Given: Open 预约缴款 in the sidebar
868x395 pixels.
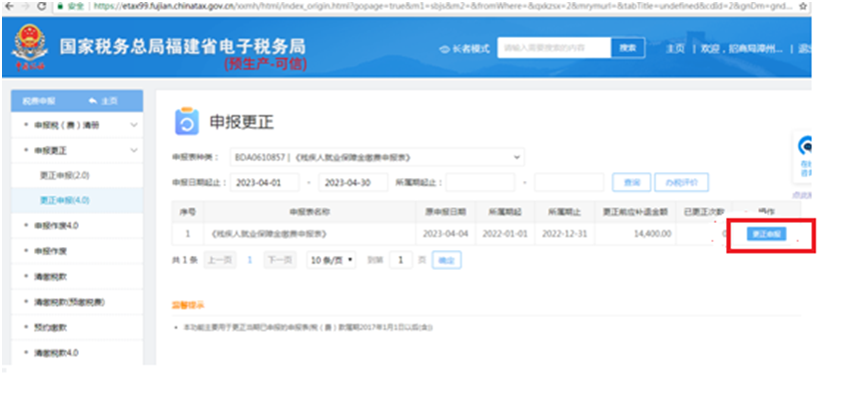Looking at the screenshot, I should 50,327.
